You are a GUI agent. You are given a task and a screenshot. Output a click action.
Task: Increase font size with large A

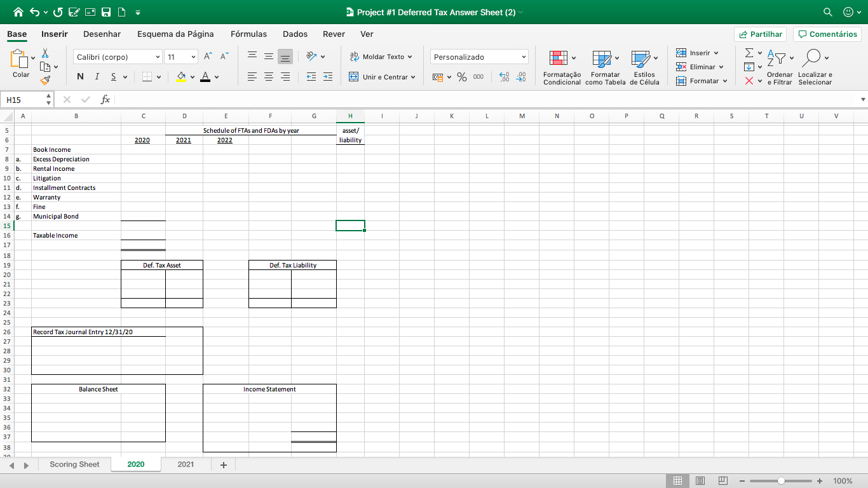[208, 57]
